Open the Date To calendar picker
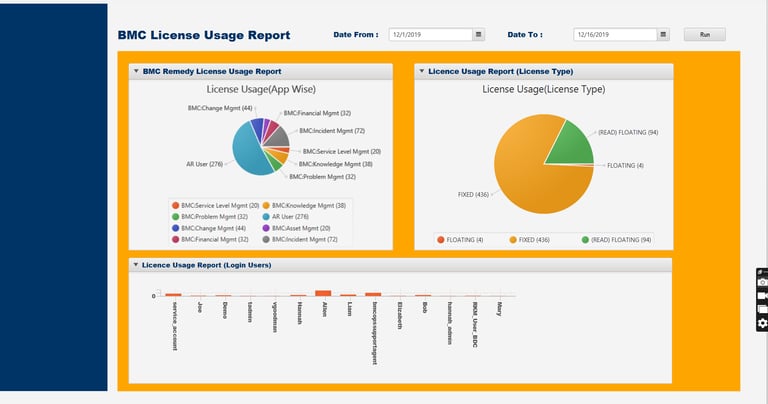The width and height of the screenshot is (768, 404). pyautogui.click(x=663, y=35)
